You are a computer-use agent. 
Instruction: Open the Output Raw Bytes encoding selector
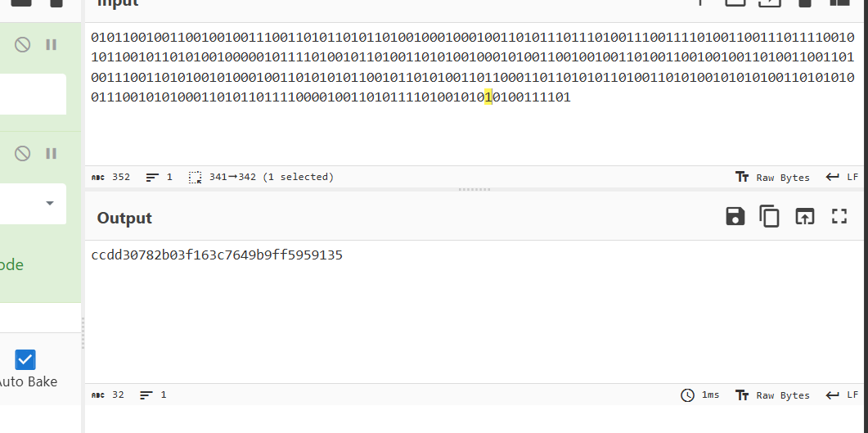[x=772, y=395]
